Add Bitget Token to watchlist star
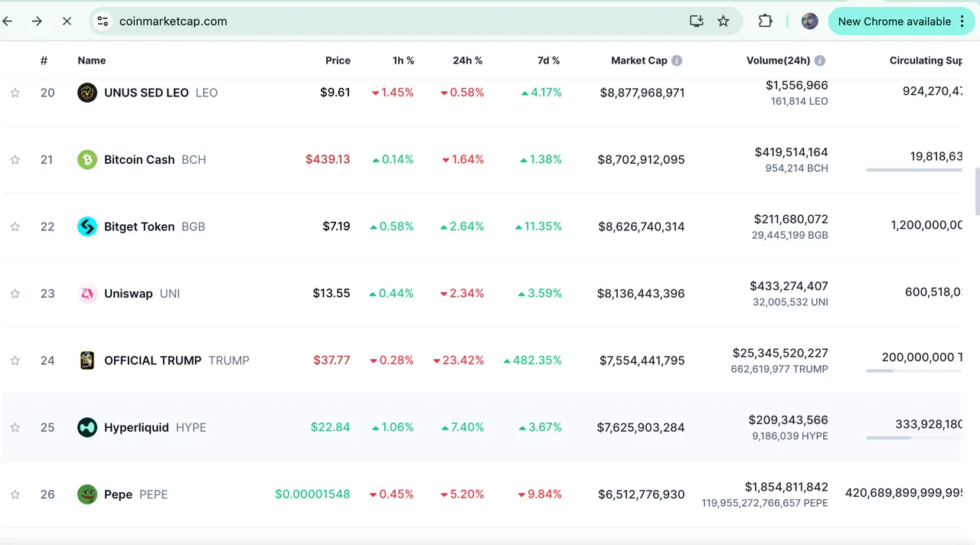Screen dimensions: 980x545 point(15,227)
